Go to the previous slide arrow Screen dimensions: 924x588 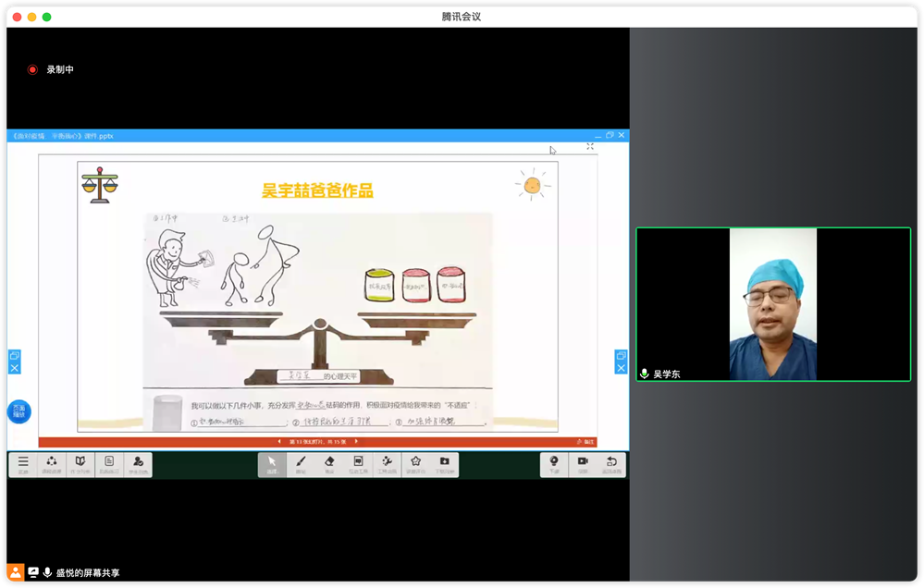pos(281,442)
